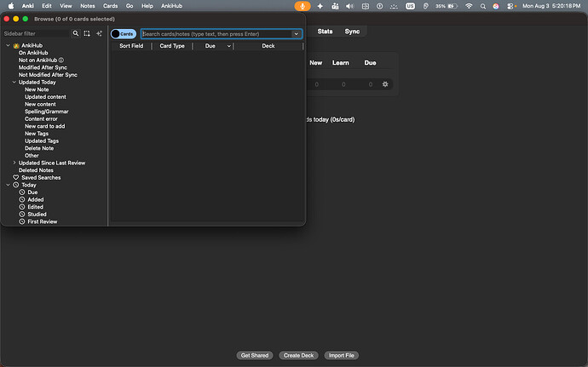
Task: Click the Siri icon in menu bar
Action: [x=496, y=6]
